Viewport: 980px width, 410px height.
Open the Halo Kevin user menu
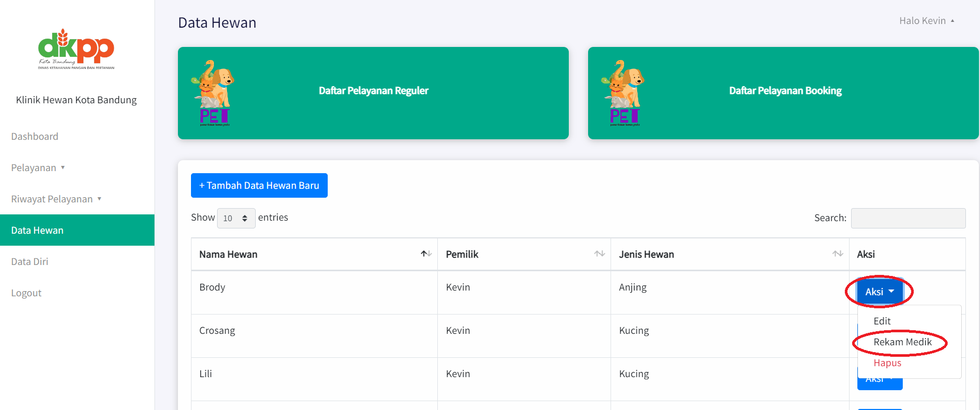[x=926, y=21]
